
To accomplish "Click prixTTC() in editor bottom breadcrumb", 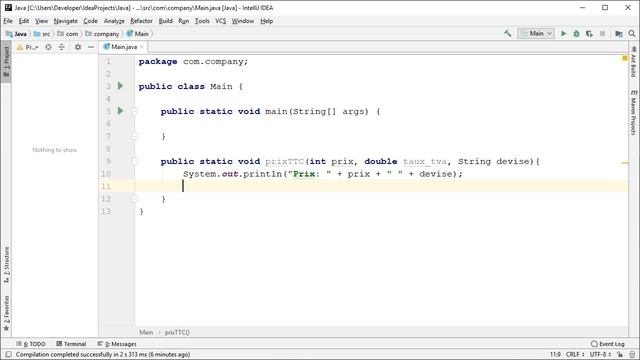I will tap(177, 332).
